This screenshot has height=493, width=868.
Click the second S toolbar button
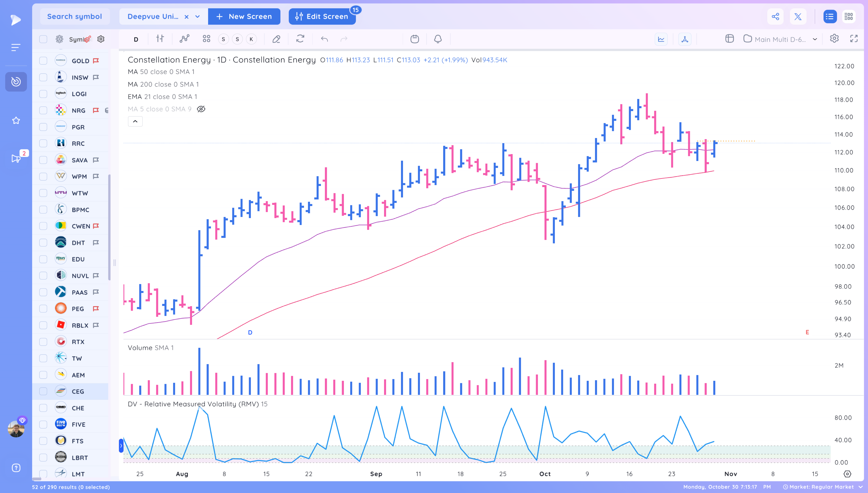click(x=237, y=39)
